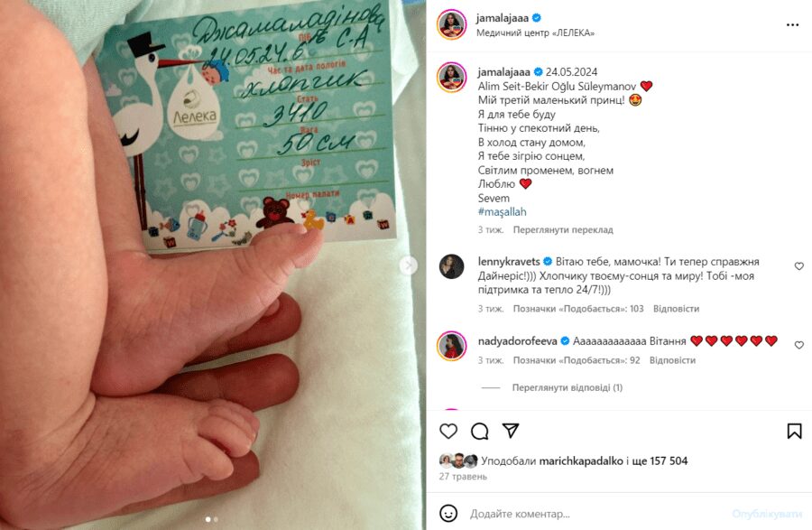This screenshot has width=812, height=530.
Task: Open lennykravets profile picture
Action: coord(452,266)
